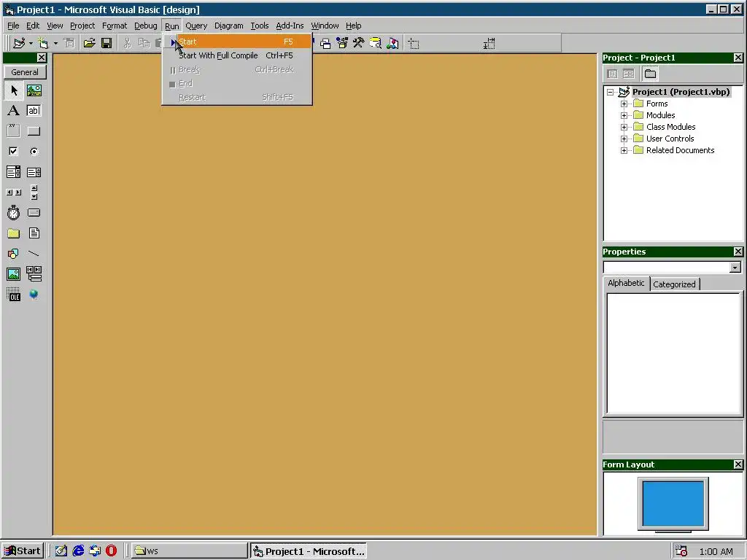This screenshot has height=560, width=747.
Task: Expand the User Controls folder
Action: [624, 139]
